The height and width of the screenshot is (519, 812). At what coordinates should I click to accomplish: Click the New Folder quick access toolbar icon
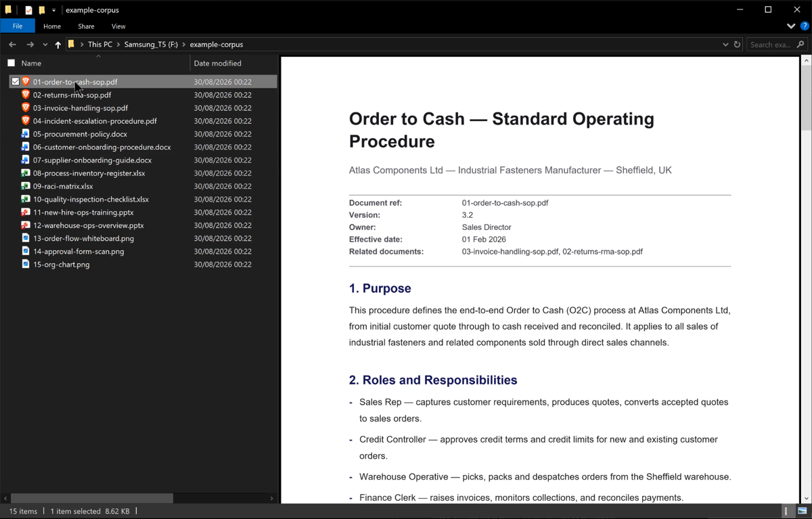click(42, 10)
